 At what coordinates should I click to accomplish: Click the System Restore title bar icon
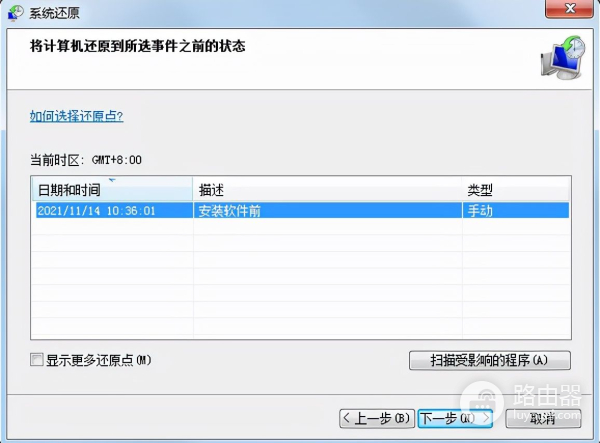pyautogui.click(x=15, y=13)
